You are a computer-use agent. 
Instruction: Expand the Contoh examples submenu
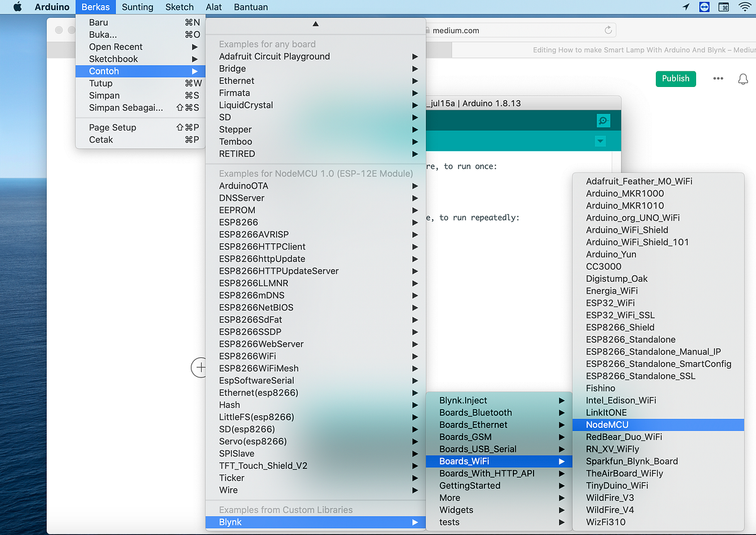[140, 71]
